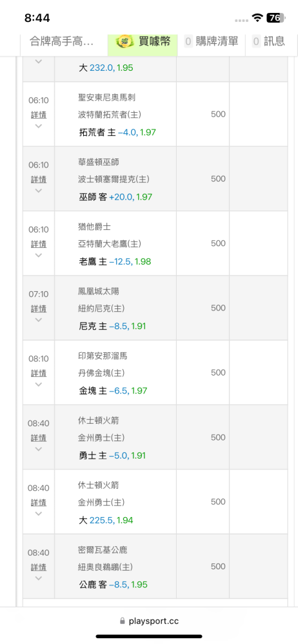Open 詳情 link for 紐約尼克 game
This screenshot has height=644, width=298.
[x=39, y=308]
